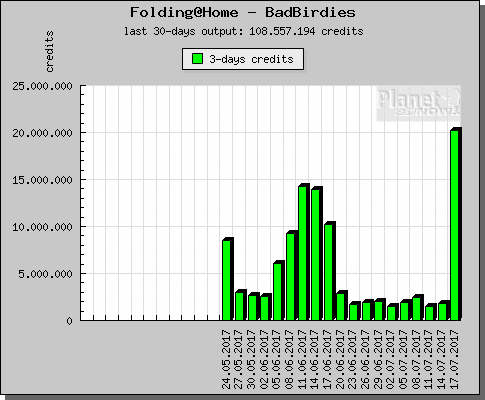This screenshot has width=485, height=400.
Task: Click the date label 02.06.2017
Action: click(264, 359)
